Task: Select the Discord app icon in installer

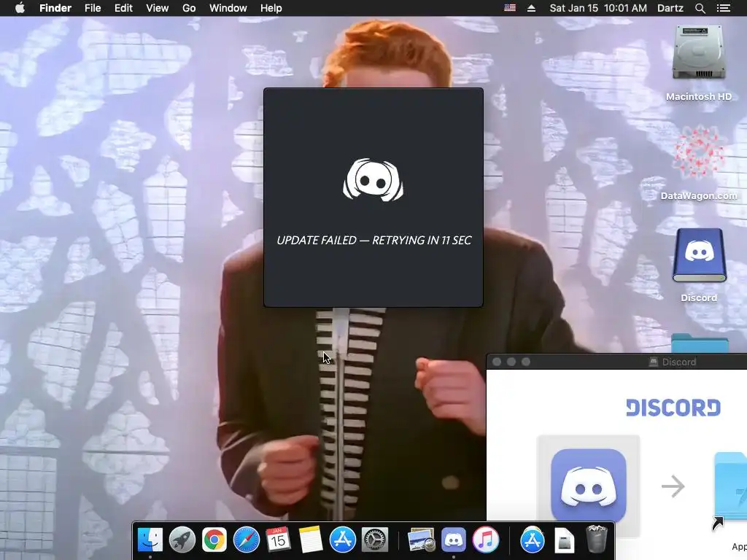Action: click(589, 485)
